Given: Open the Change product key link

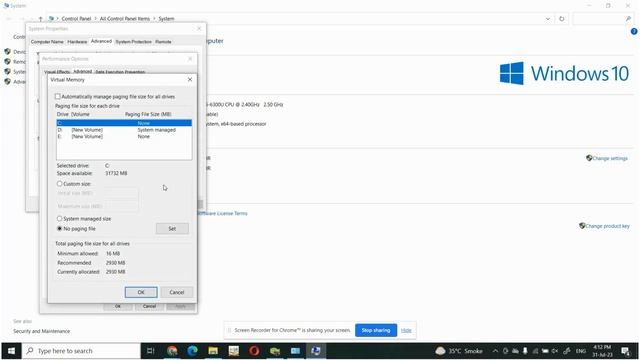Looking at the screenshot, I should pyautogui.click(x=607, y=226).
